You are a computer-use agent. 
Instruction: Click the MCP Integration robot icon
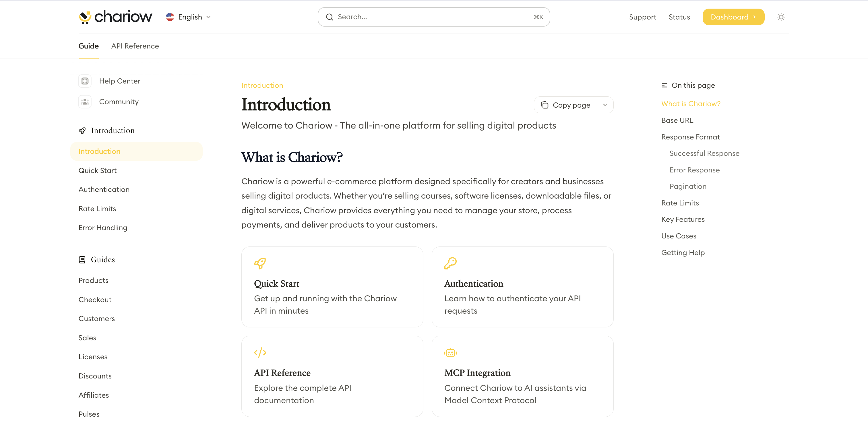click(x=450, y=353)
